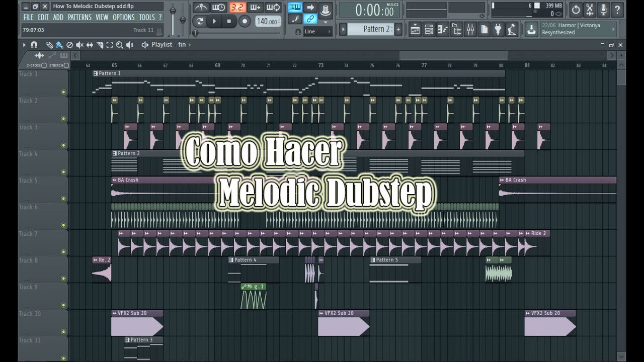Screen dimensions: 644x362
Task: Toggle the pattern/song mode switch
Action: (x=200, y=21)
